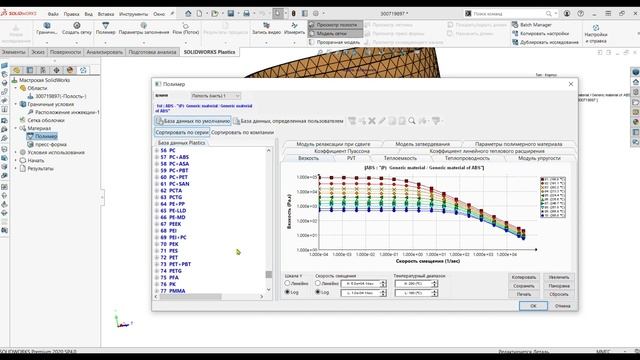
Task: Toggle Transparent model (Прозрачная модель) option
Action: [334, 42]
